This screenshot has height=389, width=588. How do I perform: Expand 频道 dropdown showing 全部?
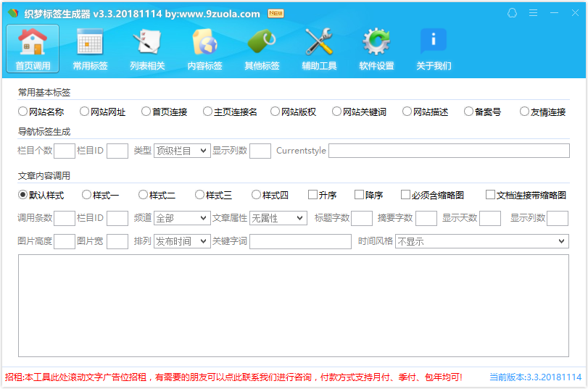[182, 218]
